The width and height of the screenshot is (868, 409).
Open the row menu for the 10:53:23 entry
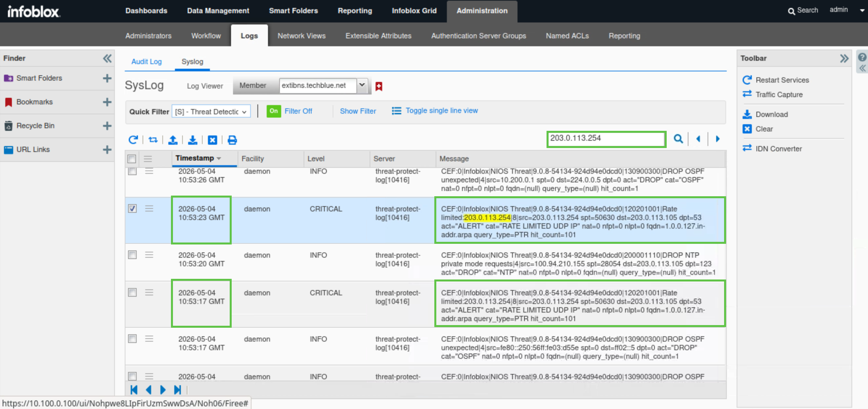pos(149,209)
